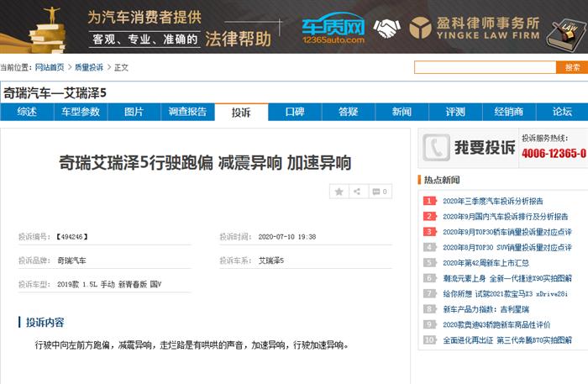
Task: Click the 法律帮助 banner text
Action: click(238, 39)
